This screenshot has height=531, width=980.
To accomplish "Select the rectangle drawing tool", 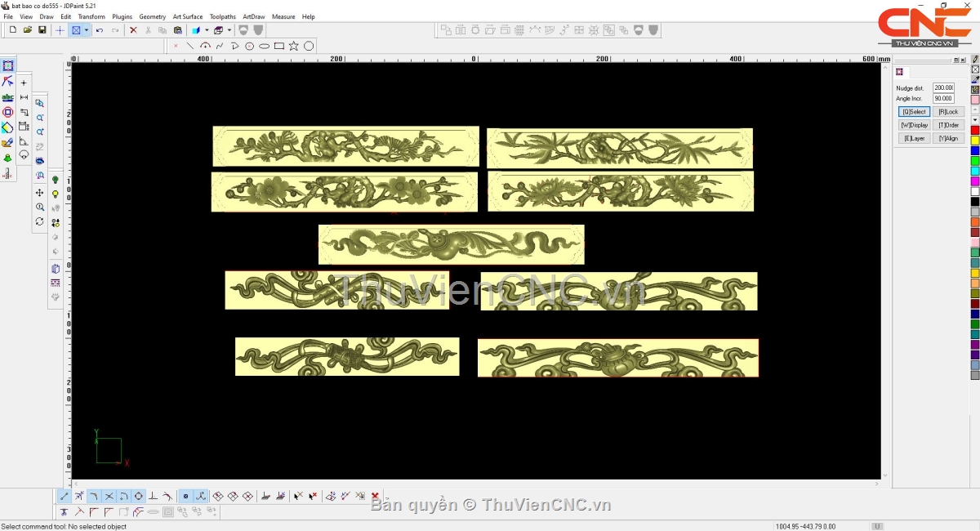I will tap(279, 46).
